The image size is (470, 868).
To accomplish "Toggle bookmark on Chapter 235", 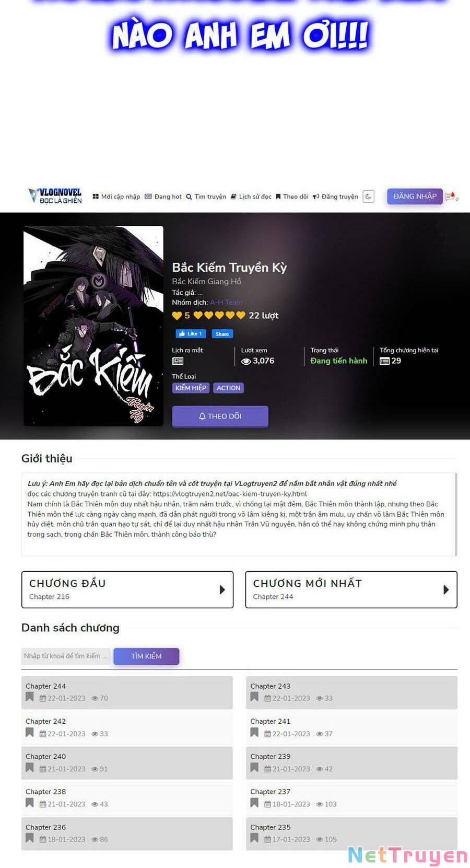I will coord(254,838).
